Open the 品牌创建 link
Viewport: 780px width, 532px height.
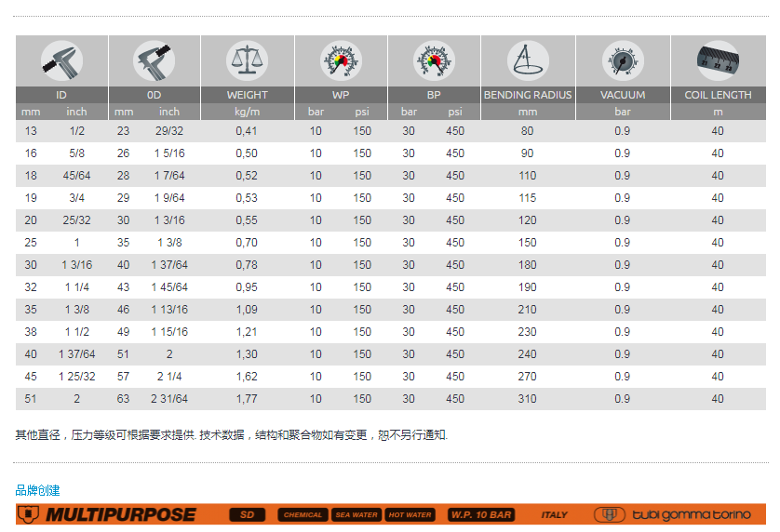click(x=37, y=490)
